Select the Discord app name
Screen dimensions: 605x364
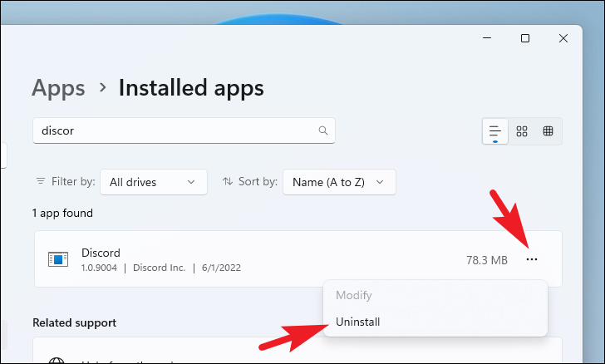click(x=101, y=253)
